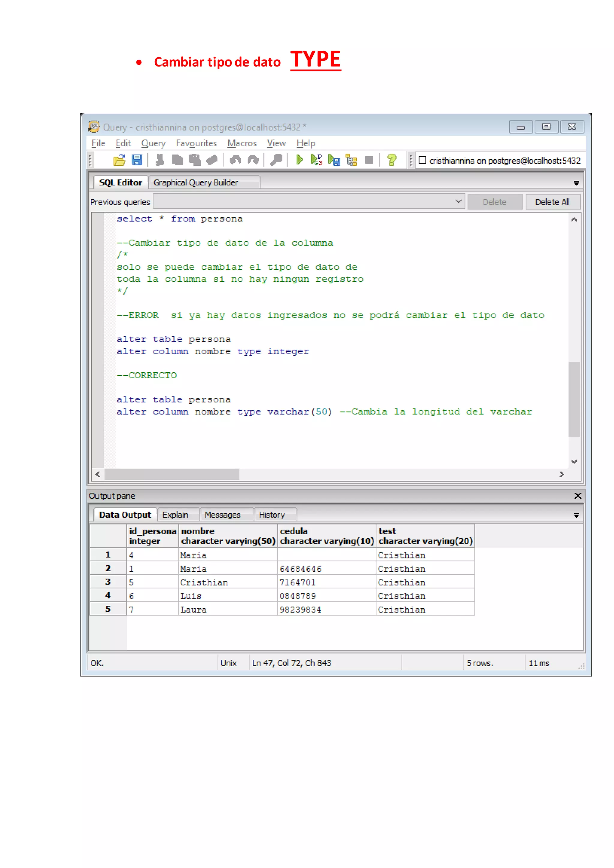
Task: Click the Cut scissors toolbar icon
Action: pos(159,160)
